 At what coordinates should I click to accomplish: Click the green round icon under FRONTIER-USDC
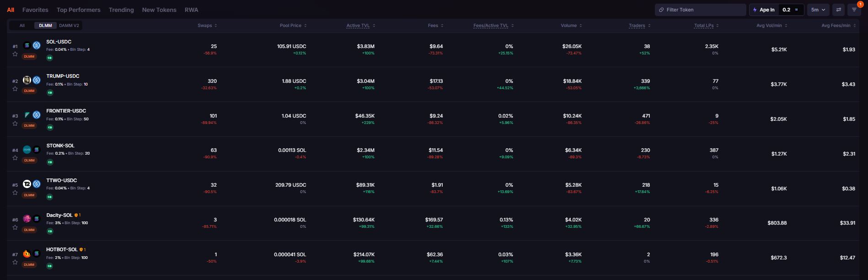pyautogui.click(x=49, y=128)
